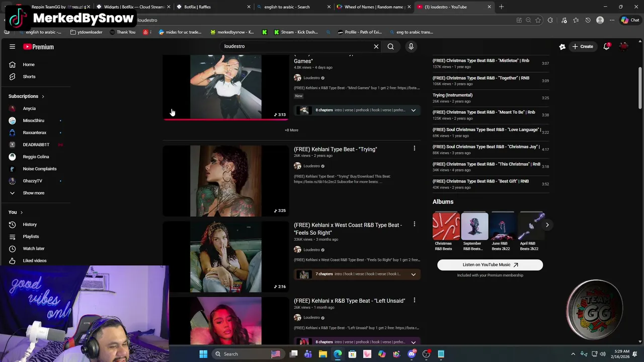This screenshot has width=644, height=362.
Task: Show next albums with arrow
Action: click(x=547, y=225)
